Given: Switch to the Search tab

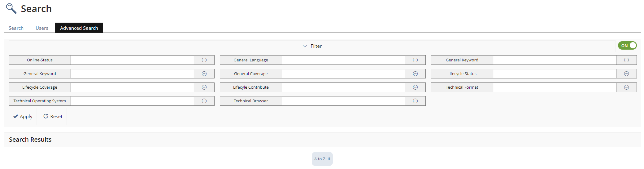Looking at the screenshot, I should click(16, 28).
